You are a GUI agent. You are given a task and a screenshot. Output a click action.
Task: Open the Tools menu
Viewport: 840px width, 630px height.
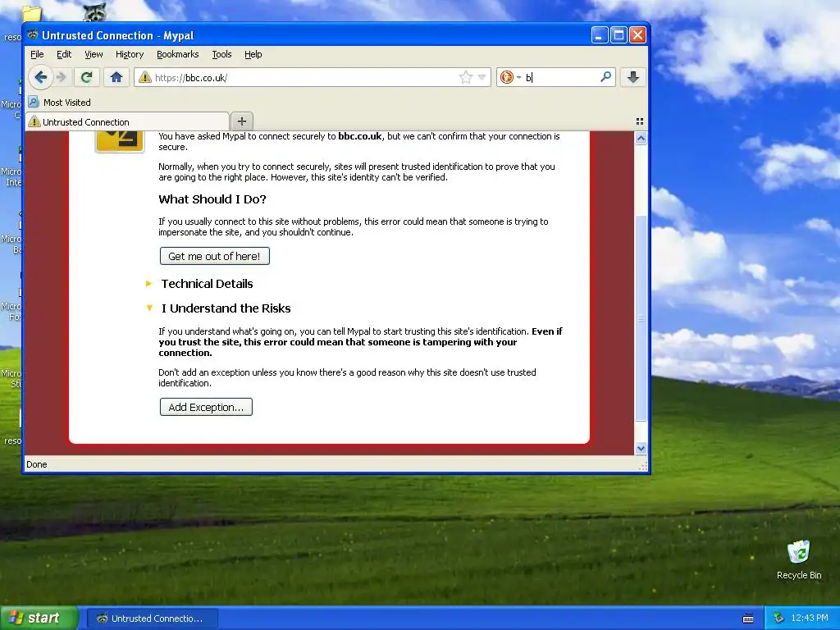221,54
